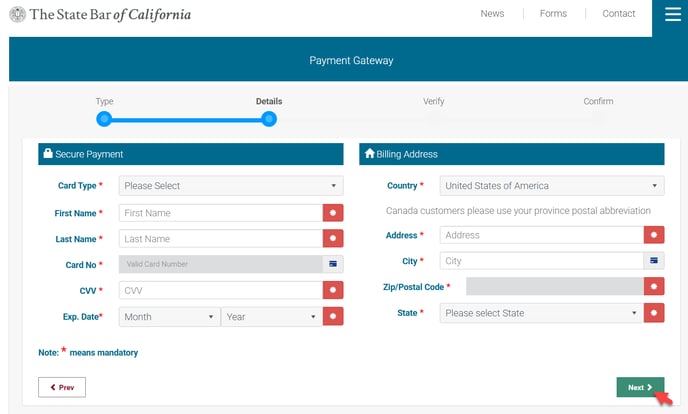
Task: Click the State Bar of California logo
Action: click(98, 15)
